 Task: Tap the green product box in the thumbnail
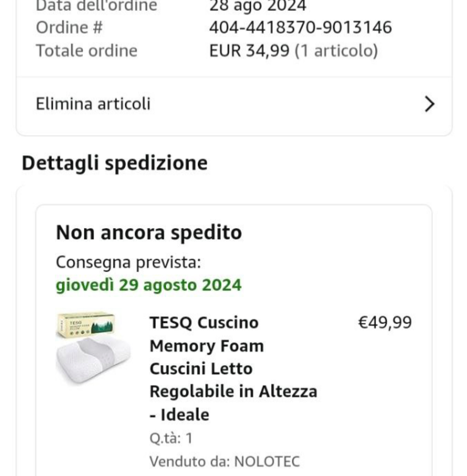pyautogui.click(x=86, y=324)
